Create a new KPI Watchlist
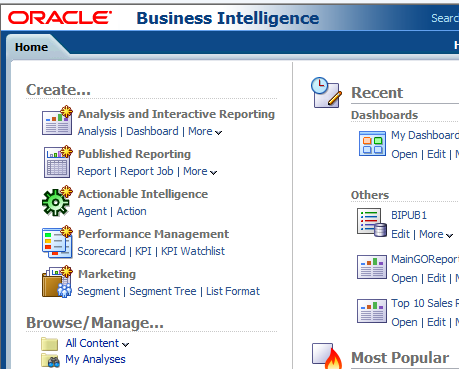 (193, 251)
